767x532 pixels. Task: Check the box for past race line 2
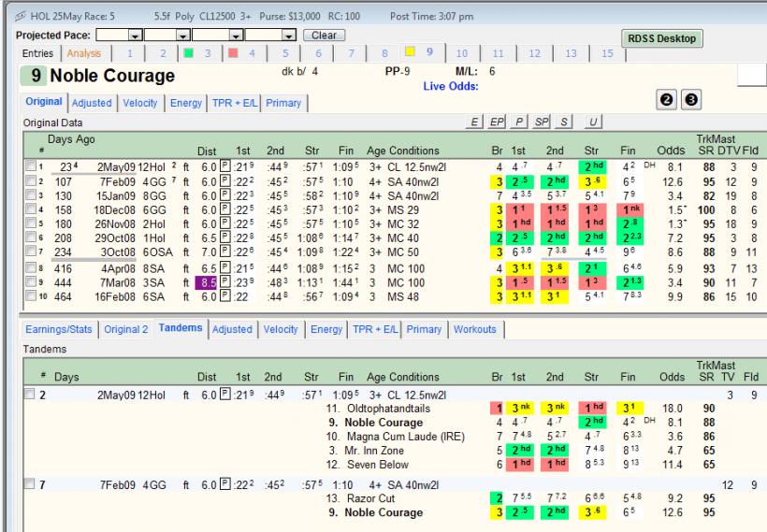(31, 180)
